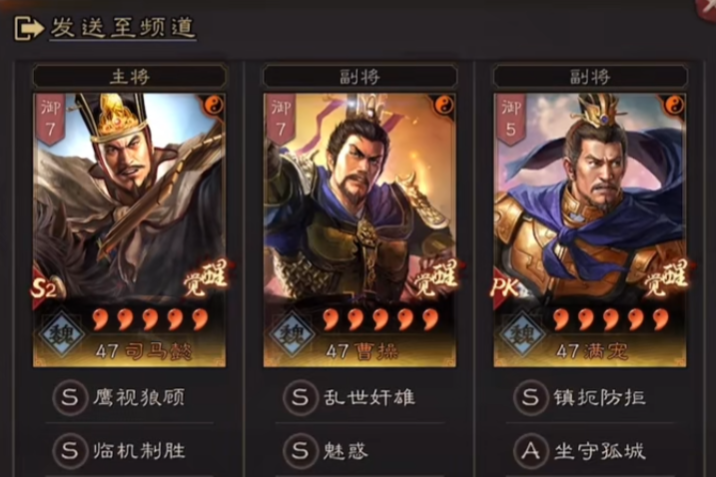Image resolution: width=716 pixels, height=477 pixels.
Task: Click the 魏 faction badge on 曹操's card
Action: (293, 335)
